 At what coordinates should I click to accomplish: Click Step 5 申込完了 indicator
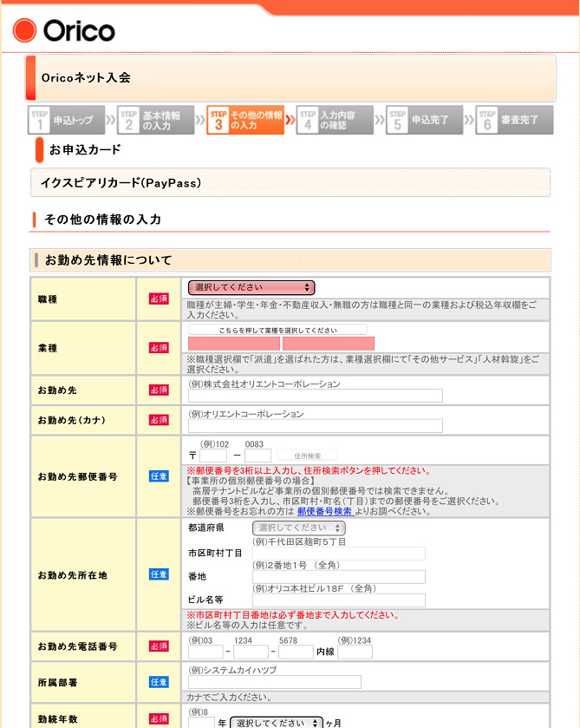[426, 121]
